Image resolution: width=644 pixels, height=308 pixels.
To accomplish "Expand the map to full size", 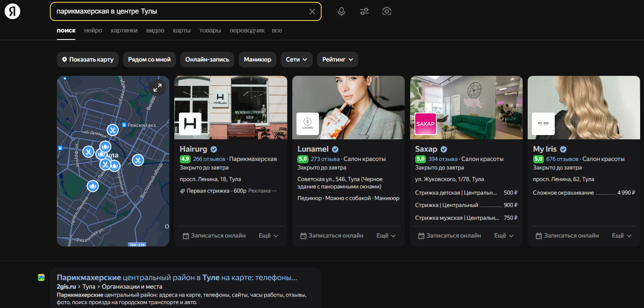I will [157, 88].
